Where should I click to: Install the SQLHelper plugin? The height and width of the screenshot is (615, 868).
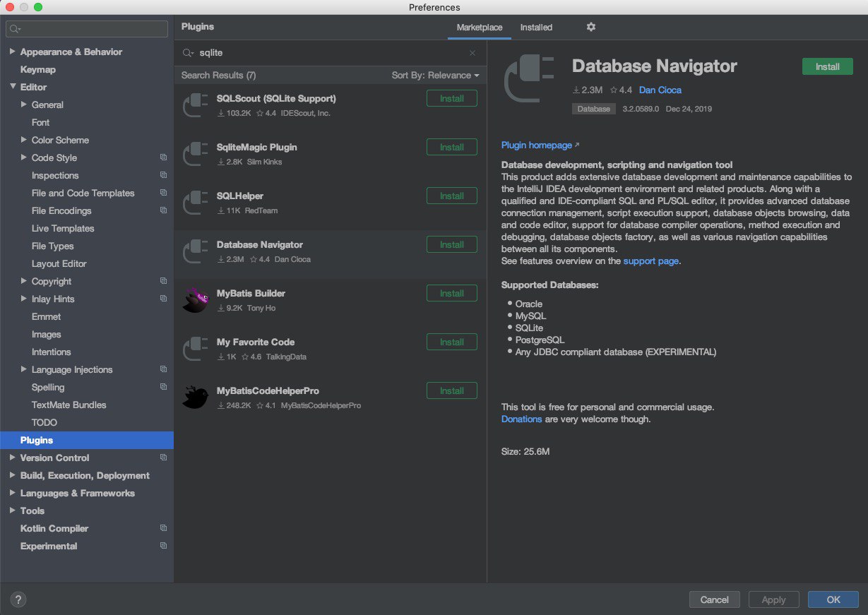click(452, 196)
